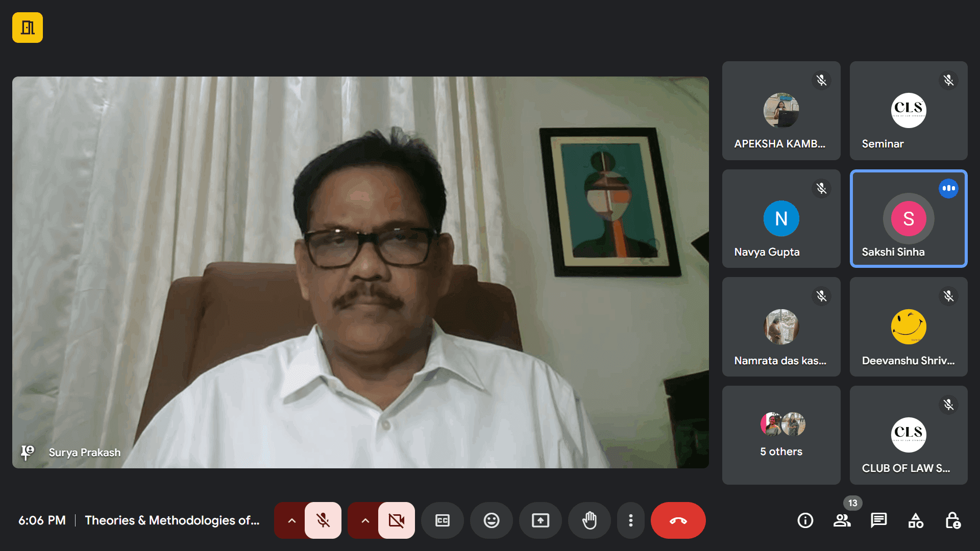The width and height of the screenshot is (980, 551).
Task: Select the Surya Prakash main video
Action: [x=360, y=272]
